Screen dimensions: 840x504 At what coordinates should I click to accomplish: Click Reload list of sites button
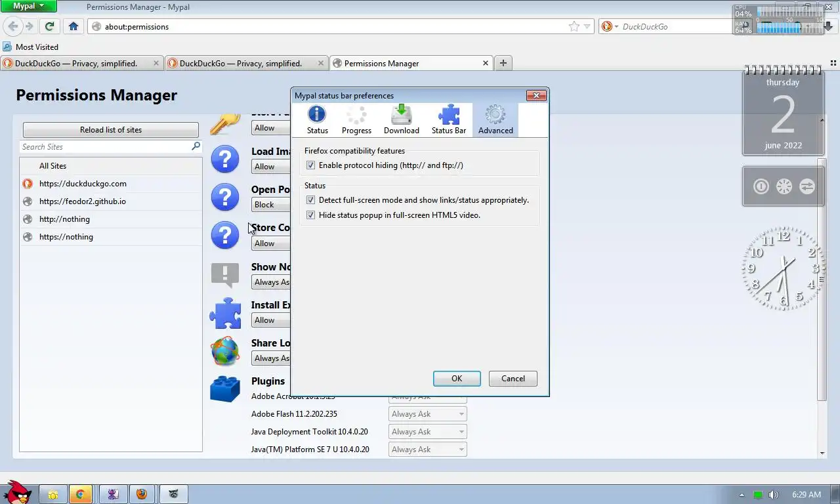[111, 130]
